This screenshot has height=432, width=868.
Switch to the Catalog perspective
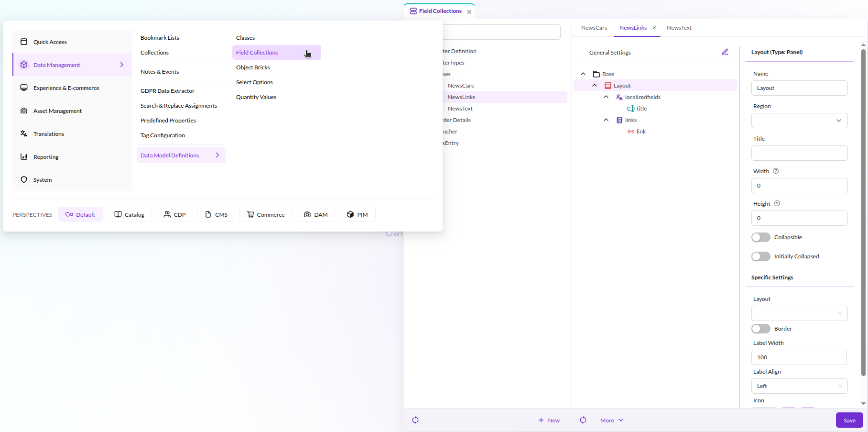pos(129,214)
